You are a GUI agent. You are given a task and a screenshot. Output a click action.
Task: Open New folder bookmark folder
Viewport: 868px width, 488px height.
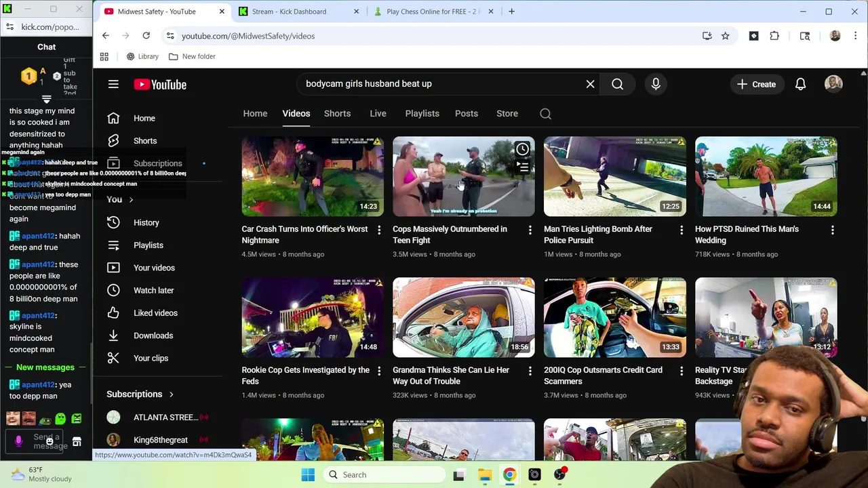192,56
